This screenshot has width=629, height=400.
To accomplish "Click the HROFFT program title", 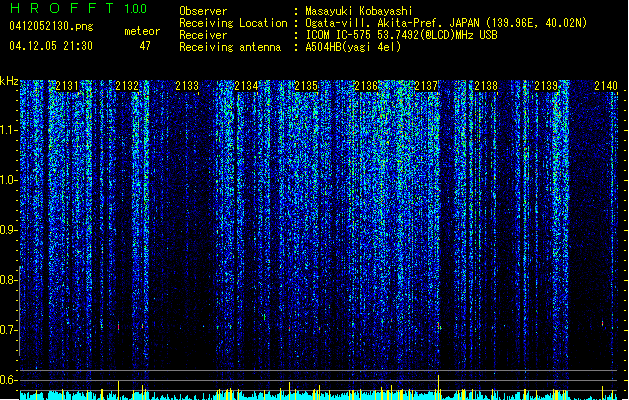I will pyautogui.click(x=62, y=8).
